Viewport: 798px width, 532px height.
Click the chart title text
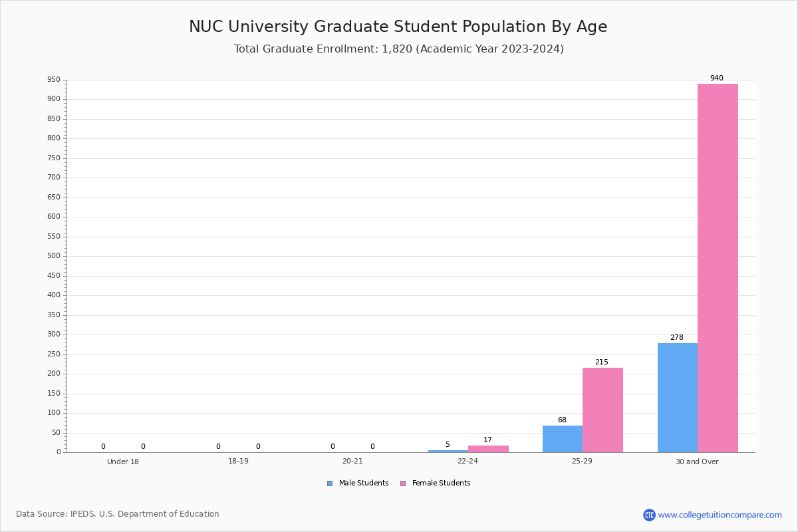[398, 27]
